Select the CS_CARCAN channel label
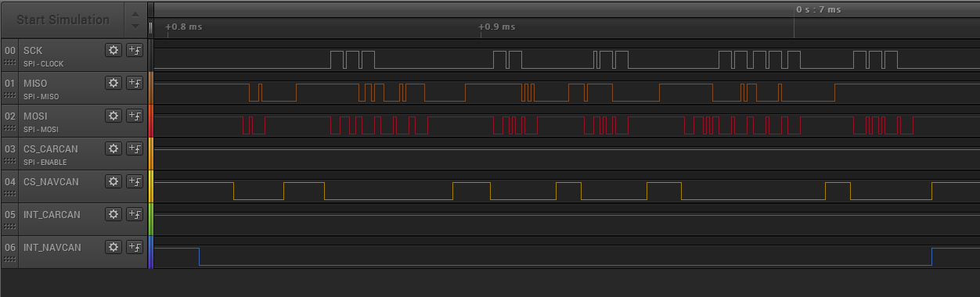Viewport: 980px width, 297px height. click(x=51, y=148)
